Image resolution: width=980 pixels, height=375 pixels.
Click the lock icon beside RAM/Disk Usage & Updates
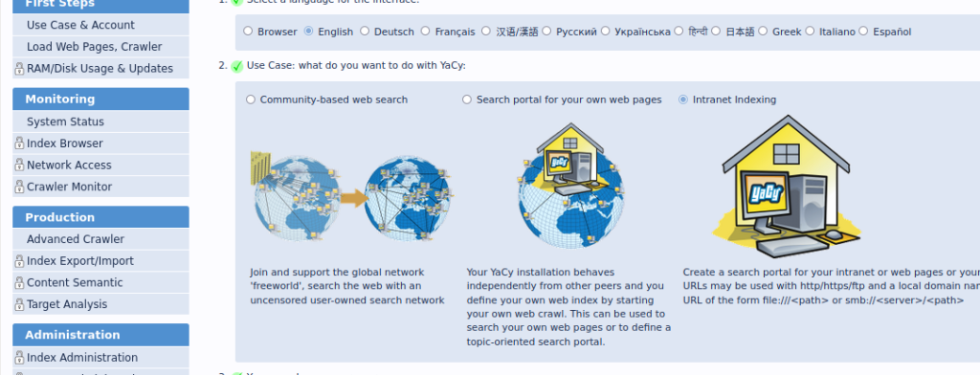(x=19, y=69)
